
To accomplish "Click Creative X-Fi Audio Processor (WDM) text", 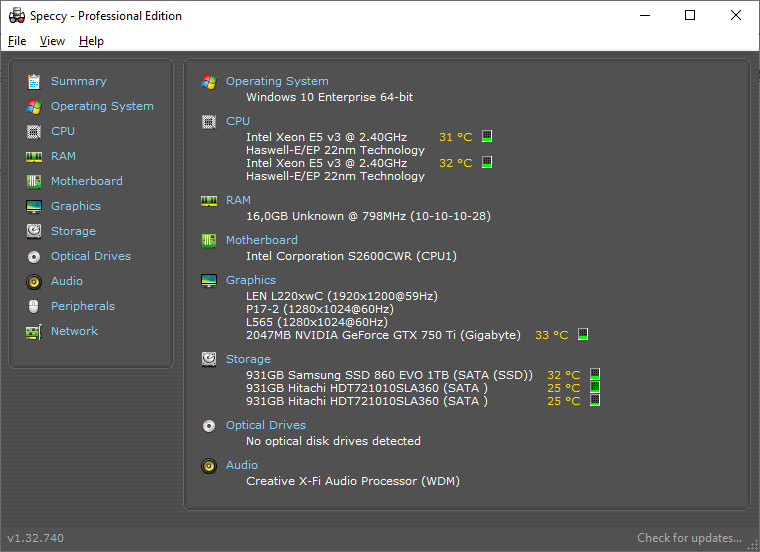I will point(353,481).
